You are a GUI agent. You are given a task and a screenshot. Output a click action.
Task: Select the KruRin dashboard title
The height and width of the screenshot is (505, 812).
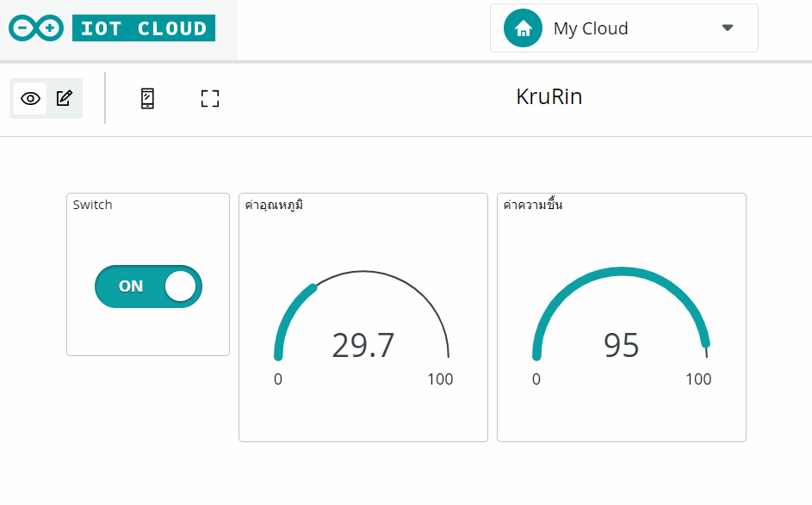pos(549,96)
